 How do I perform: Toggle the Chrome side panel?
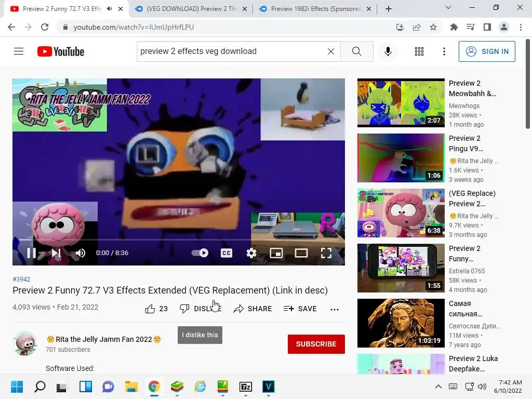487,27
